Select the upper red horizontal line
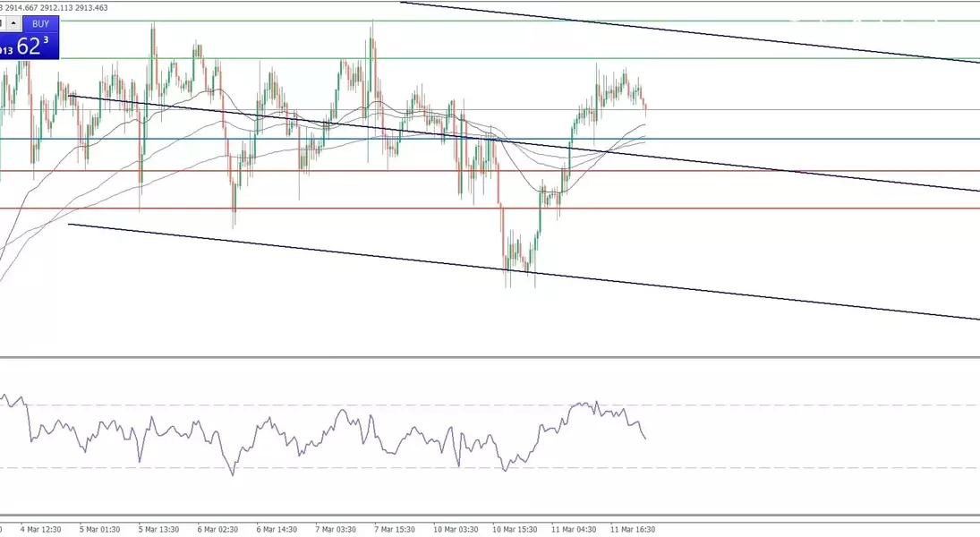This screenshot has width=980, height=537. point(805,171)
